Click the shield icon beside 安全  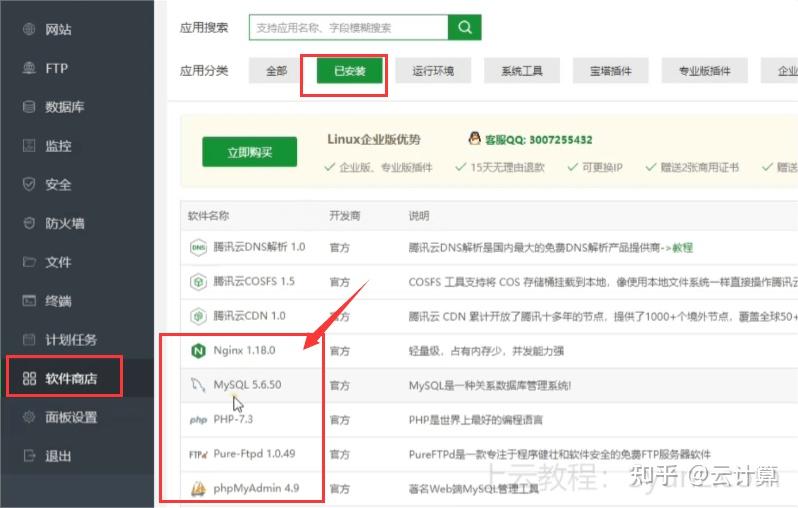click(29, 184)
